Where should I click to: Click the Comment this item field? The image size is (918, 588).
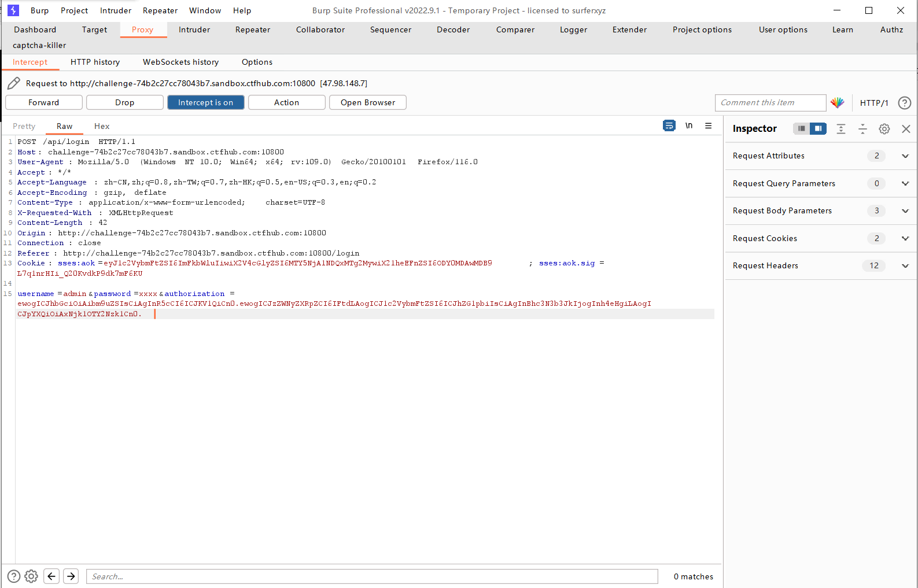[770, 102]
